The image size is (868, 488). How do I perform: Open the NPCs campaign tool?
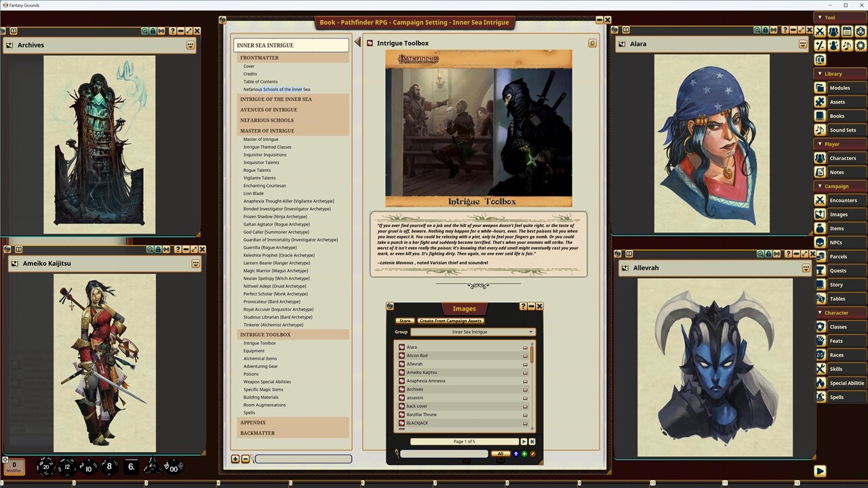click(835, 242)
